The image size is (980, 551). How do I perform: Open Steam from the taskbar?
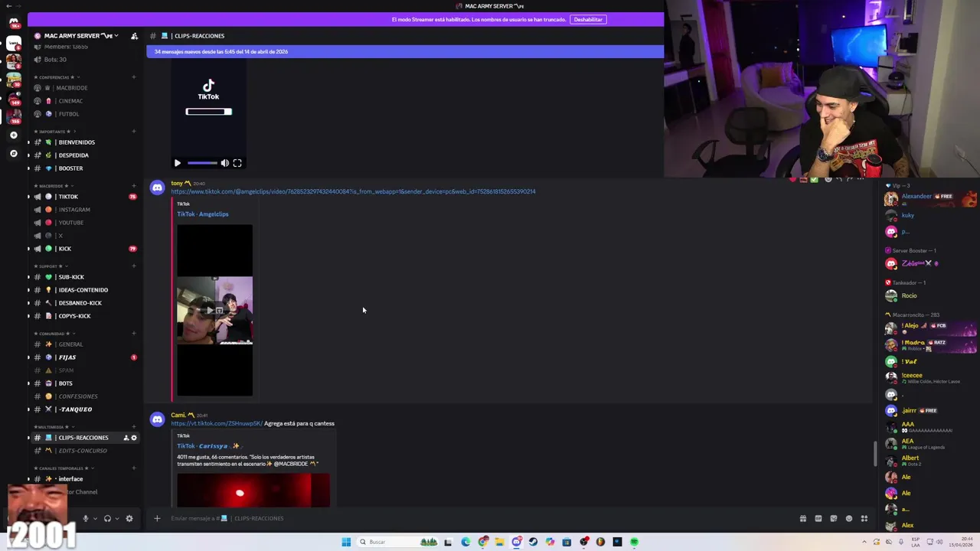click(x=533, y=542)
